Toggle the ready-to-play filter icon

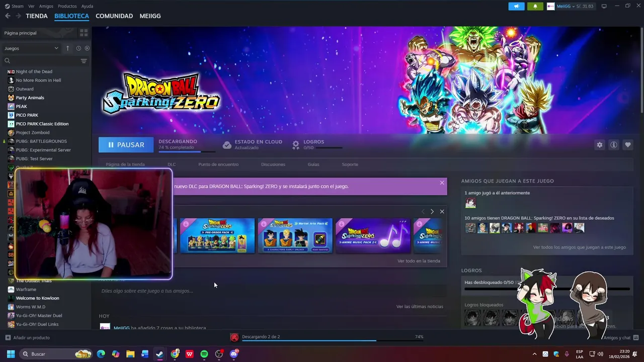[87, 48]
